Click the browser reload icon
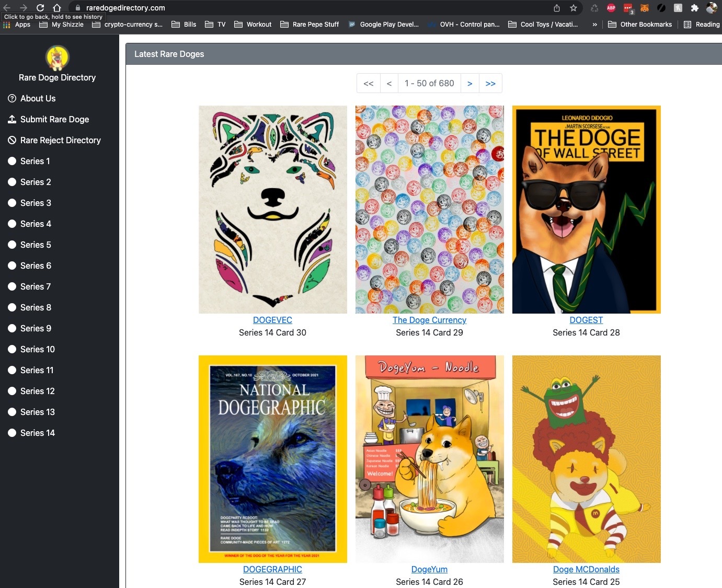Image resolution: width=722 pixels, height=588 pixels. 40,8
